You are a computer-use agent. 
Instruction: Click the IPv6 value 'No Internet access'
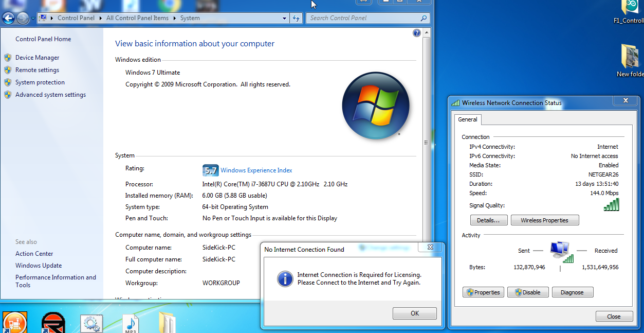[595, 156]
